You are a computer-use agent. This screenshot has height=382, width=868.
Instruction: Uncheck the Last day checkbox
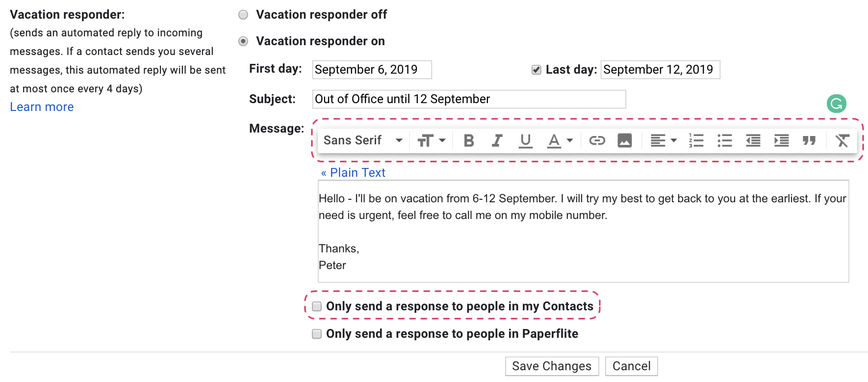536,70
